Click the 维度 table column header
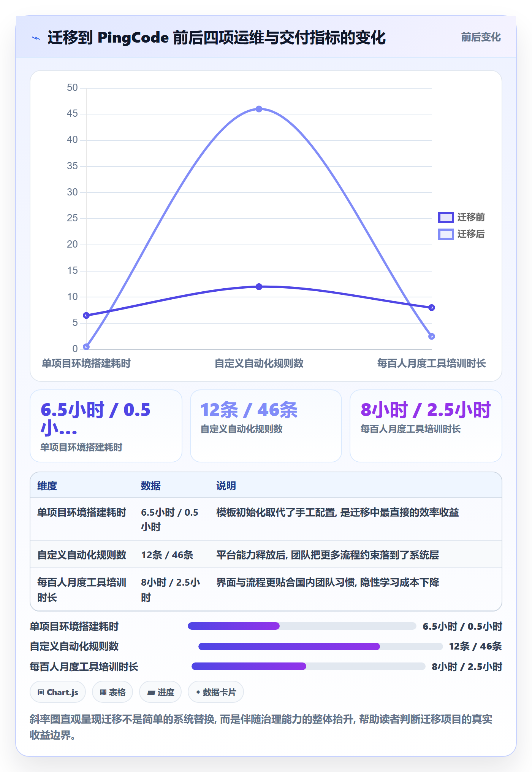Viewport: 532px width, 772px height. 47,486
